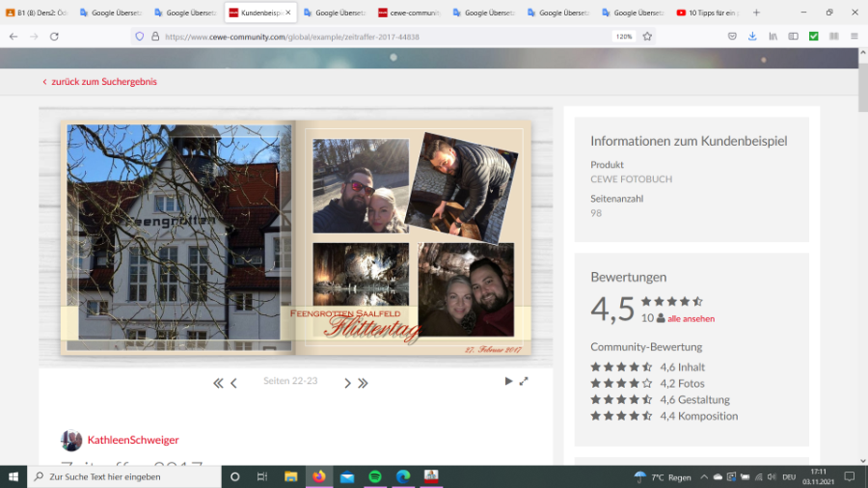The image size is (868, 488).
Task: Click the 120% zoom level indicator
Action: (x=623, y=36)
